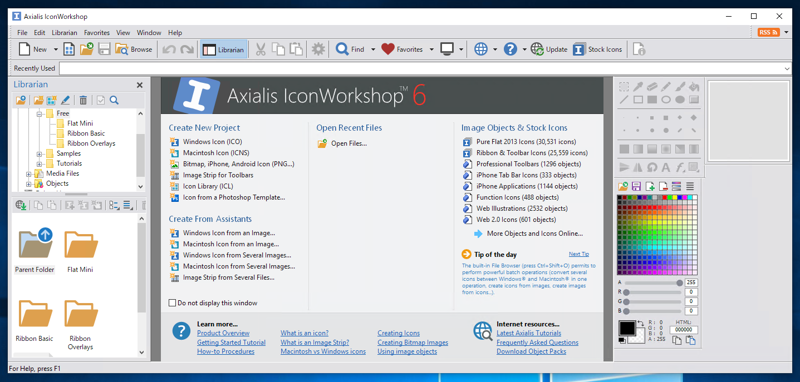The height and width of the screenshot is (382, 800).
Task: Open the dropdown arrow next to the help question mark
Action: click(x=524, y=49)
